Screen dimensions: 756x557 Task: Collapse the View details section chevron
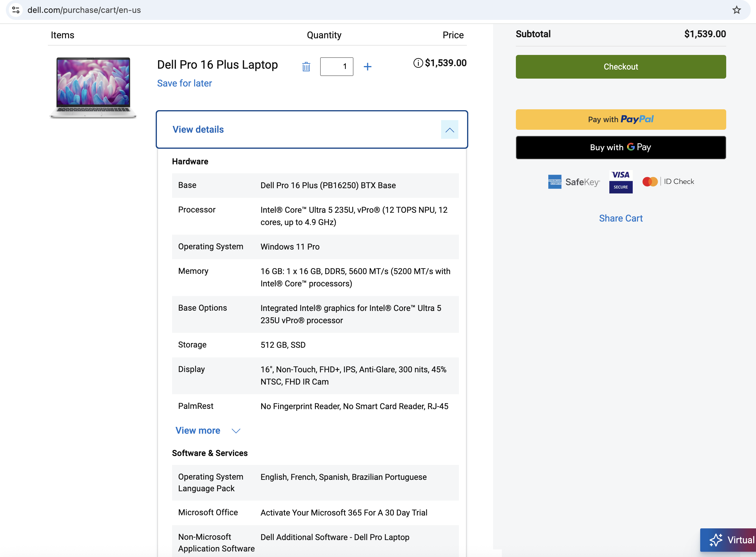click(449, 130)
